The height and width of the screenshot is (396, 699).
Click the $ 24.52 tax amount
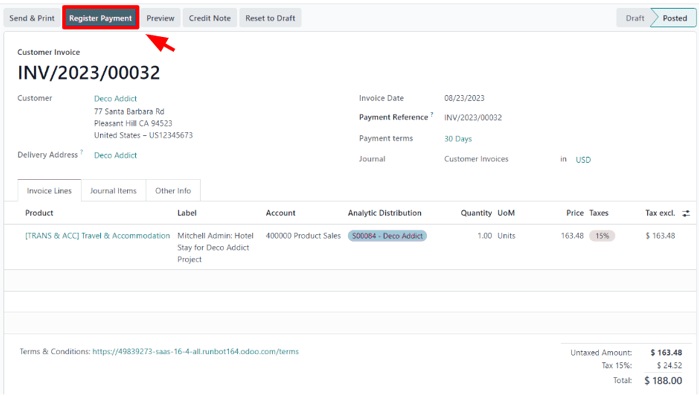pyautogui.click(x=669, y=366)
